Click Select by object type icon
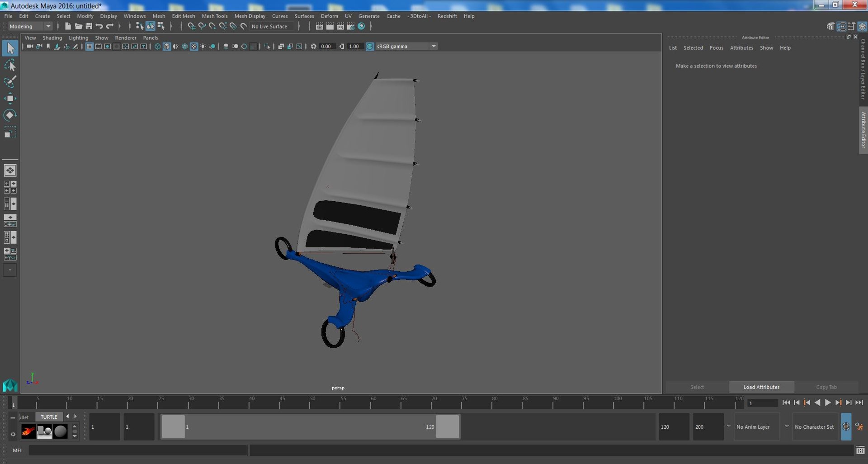Image resolution: width=868 pixels, height=464 pixels. (x=150, y=26)
